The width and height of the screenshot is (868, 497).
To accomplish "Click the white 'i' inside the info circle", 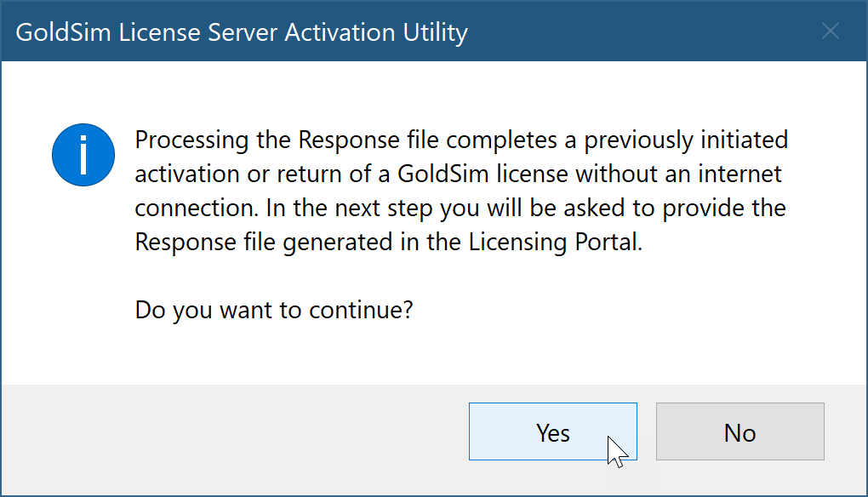I will pos(83,155).
